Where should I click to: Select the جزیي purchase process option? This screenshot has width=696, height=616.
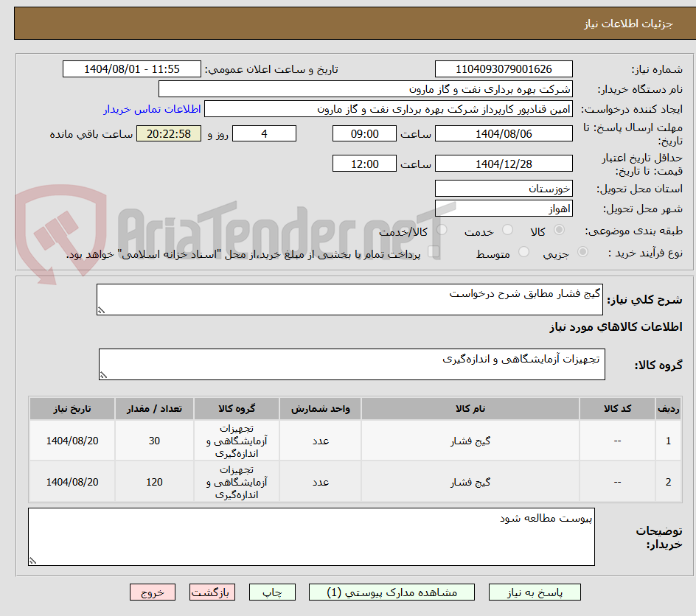(x=582, y=251)
